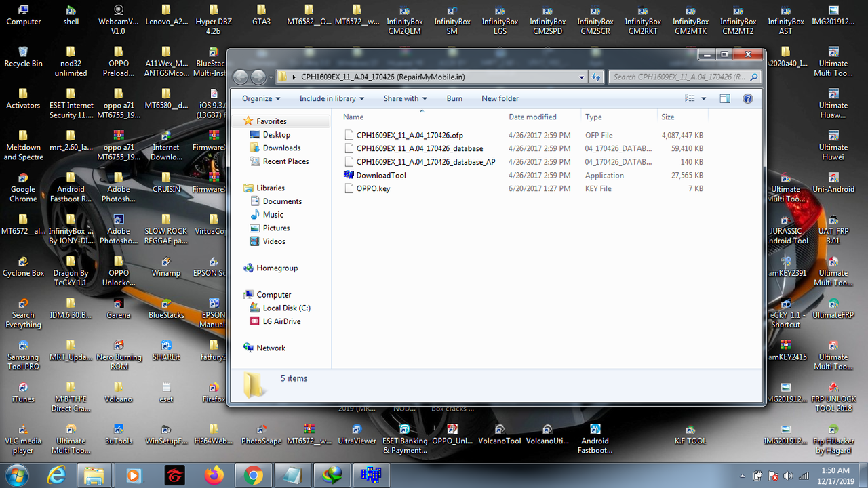
Task: Select the Winamp desktop shortcut
Action: tap(166, 267)
